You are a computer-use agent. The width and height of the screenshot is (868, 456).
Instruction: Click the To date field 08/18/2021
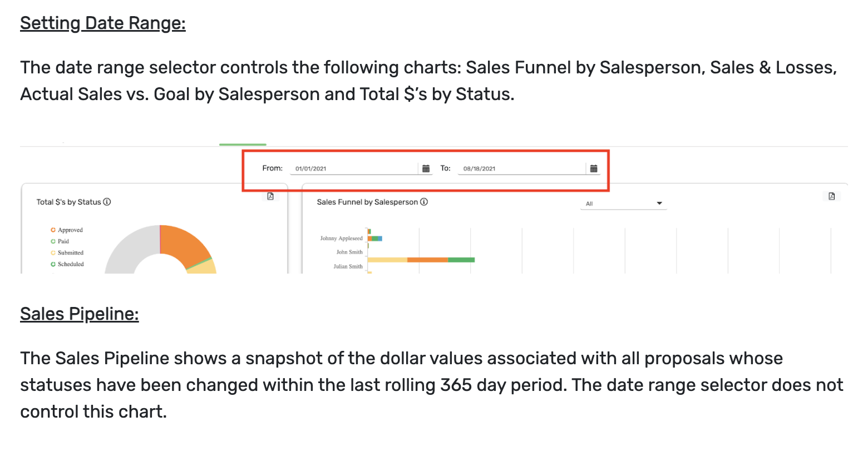[521, 168]
